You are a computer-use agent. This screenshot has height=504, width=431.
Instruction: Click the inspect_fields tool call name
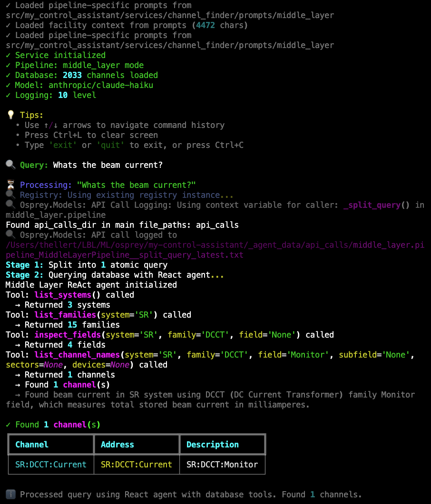[x=68, y=335]
